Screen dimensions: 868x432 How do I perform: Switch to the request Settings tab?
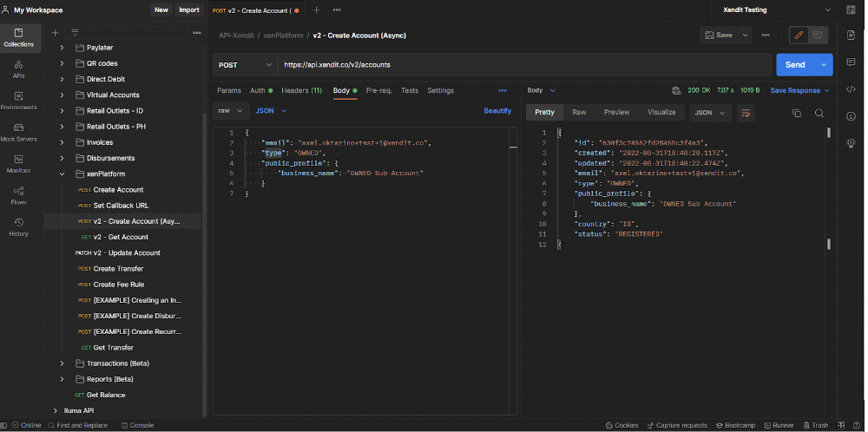[441, 90]
